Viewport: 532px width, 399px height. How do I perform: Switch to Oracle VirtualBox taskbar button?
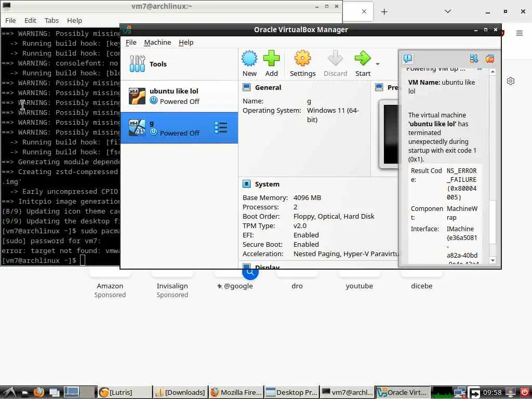click(x=403, y=392)
